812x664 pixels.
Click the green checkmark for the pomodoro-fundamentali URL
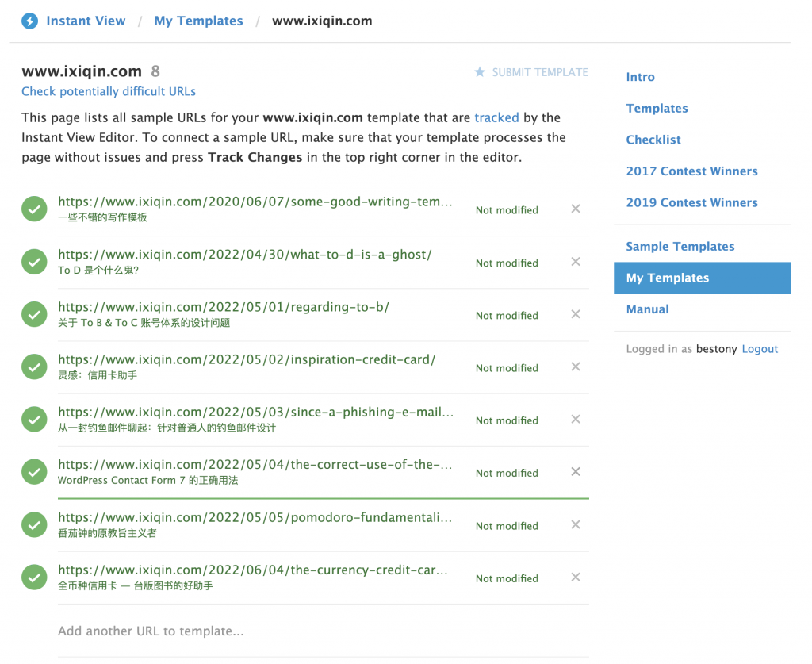(34, 524)
